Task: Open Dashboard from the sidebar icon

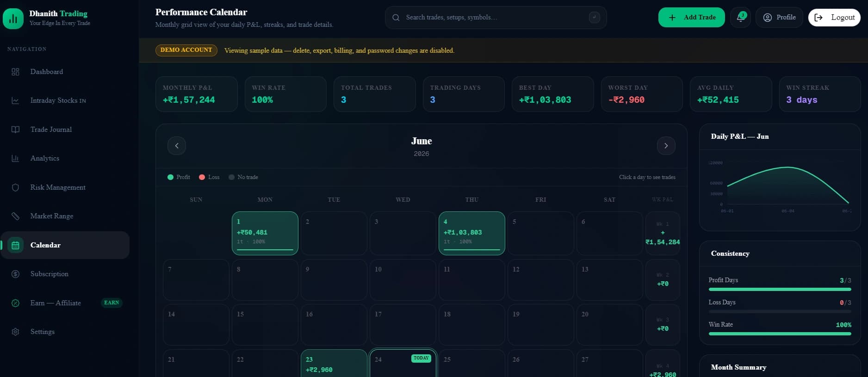Action: tap(15, 72)
